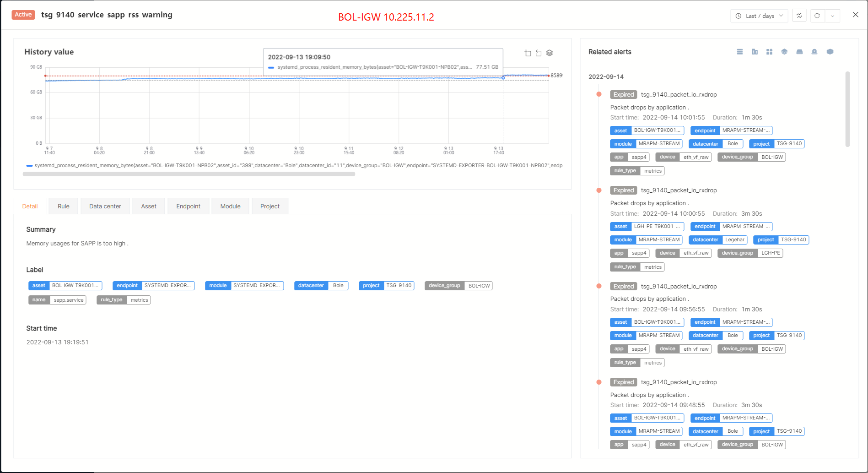Viewport: 868px width, 473px height.
Task: Click the buildings filter icon in Related alerts
Action: tap(755, 52)
